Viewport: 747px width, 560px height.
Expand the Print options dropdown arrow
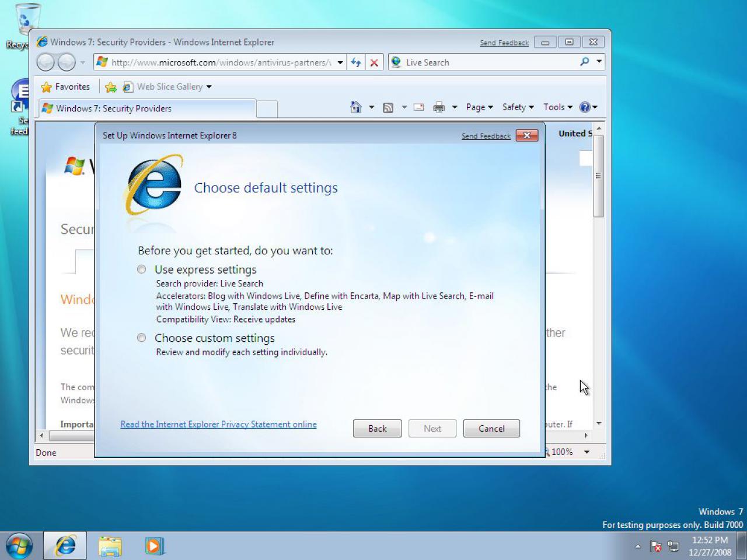coord(454,107)
